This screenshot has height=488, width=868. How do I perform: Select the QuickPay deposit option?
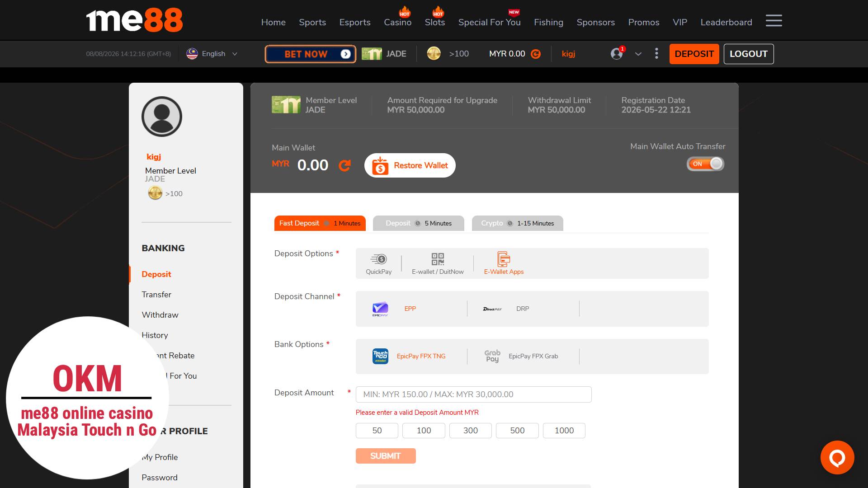378,263
